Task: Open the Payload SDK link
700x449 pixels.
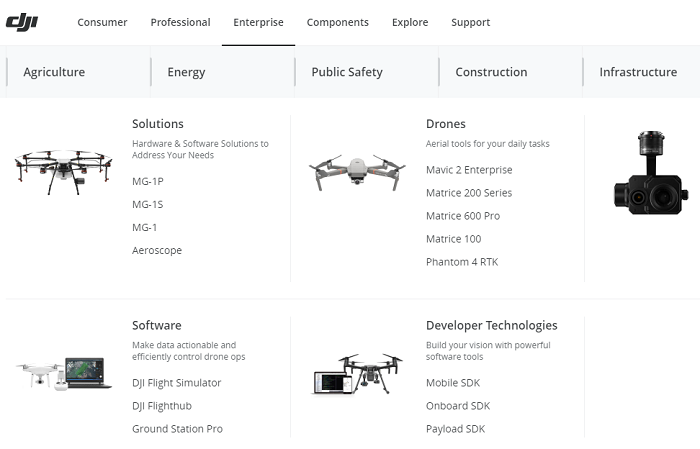Action: click(x=455, y=429)
